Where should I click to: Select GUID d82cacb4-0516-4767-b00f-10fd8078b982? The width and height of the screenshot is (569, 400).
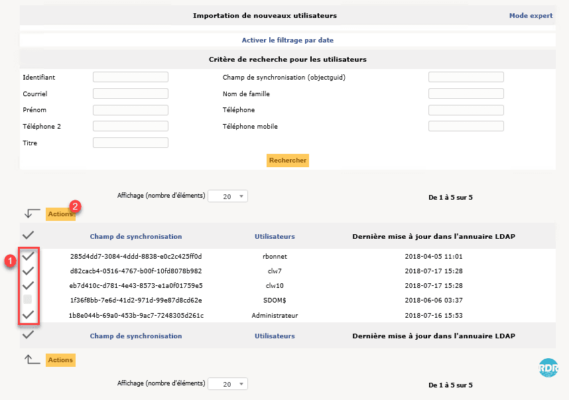(x=136, y=271)
